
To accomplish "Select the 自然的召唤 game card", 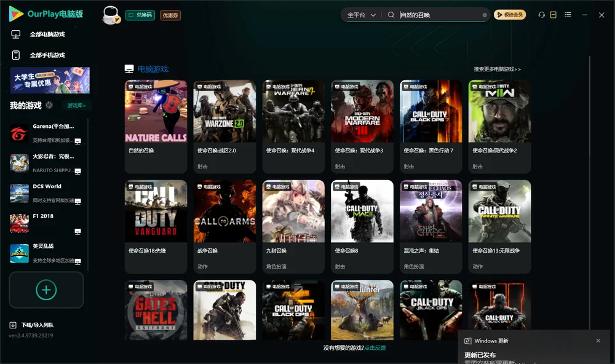I will pos(156,126).
